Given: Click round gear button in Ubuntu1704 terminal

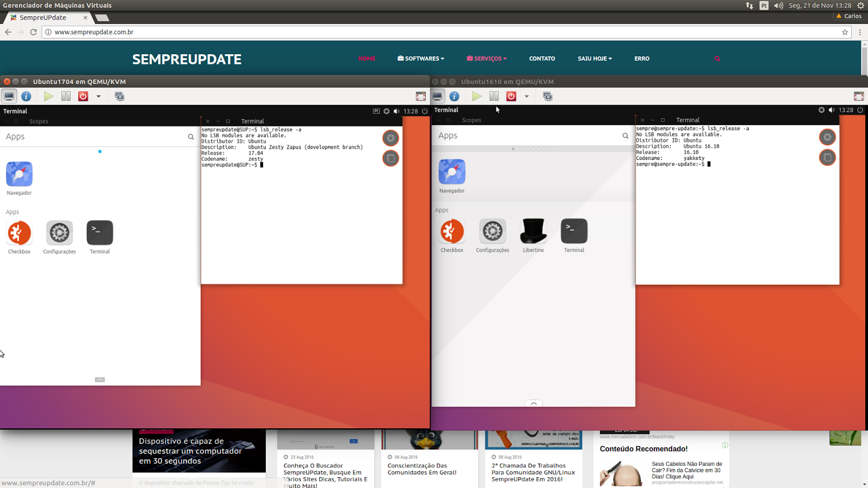Looking at the screenshot, I should coord(391,138).
